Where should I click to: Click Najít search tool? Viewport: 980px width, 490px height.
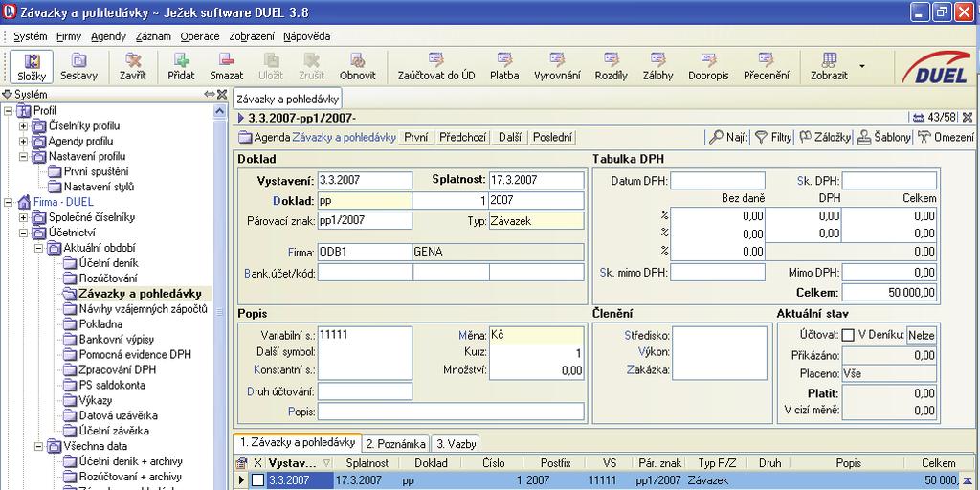click(728, 138)
